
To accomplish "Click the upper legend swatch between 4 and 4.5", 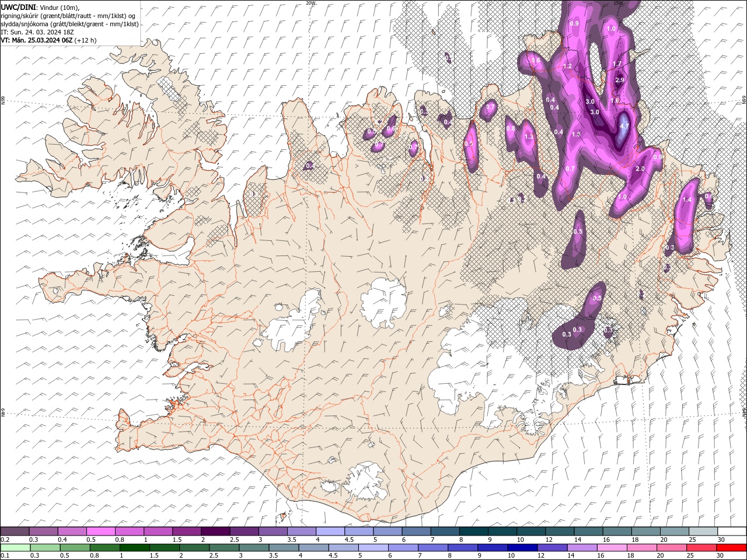I will coord(330,531).
